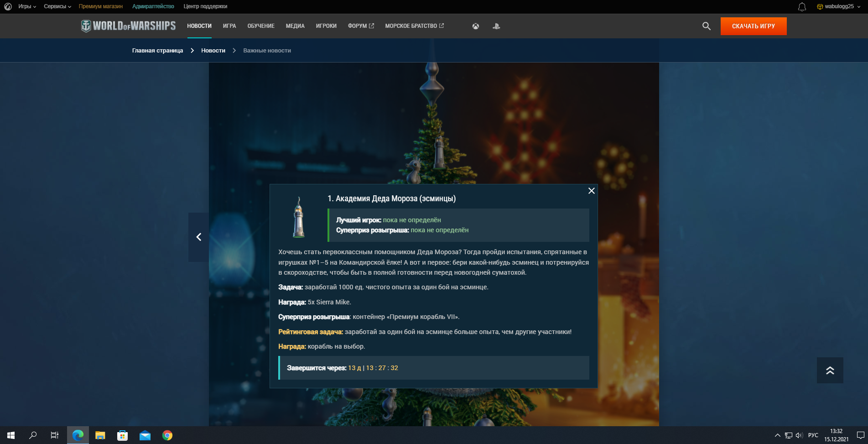Go to Новости breadcrumb link
This screenshot has width=868, height=444.
tap(213, 51)
